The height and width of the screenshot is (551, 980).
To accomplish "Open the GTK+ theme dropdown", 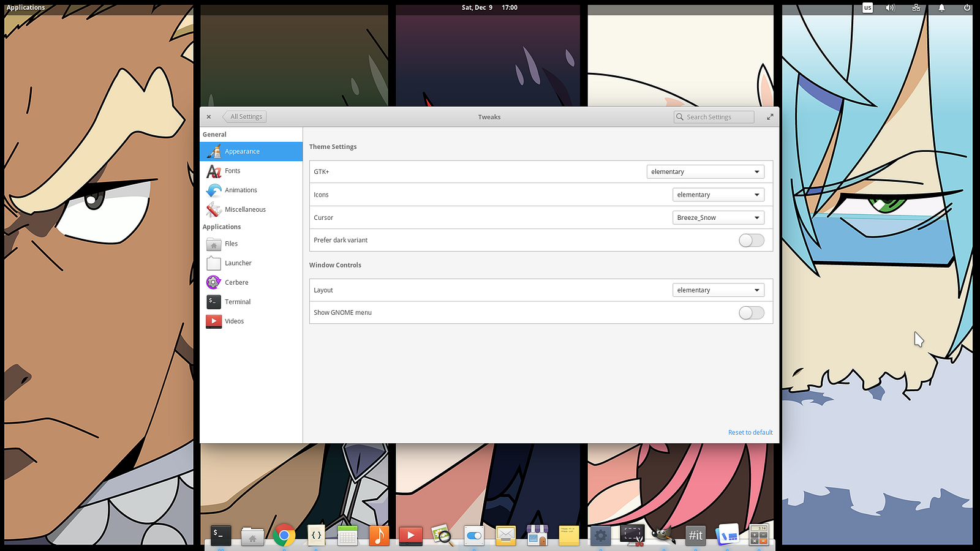I will pos(706,172).
